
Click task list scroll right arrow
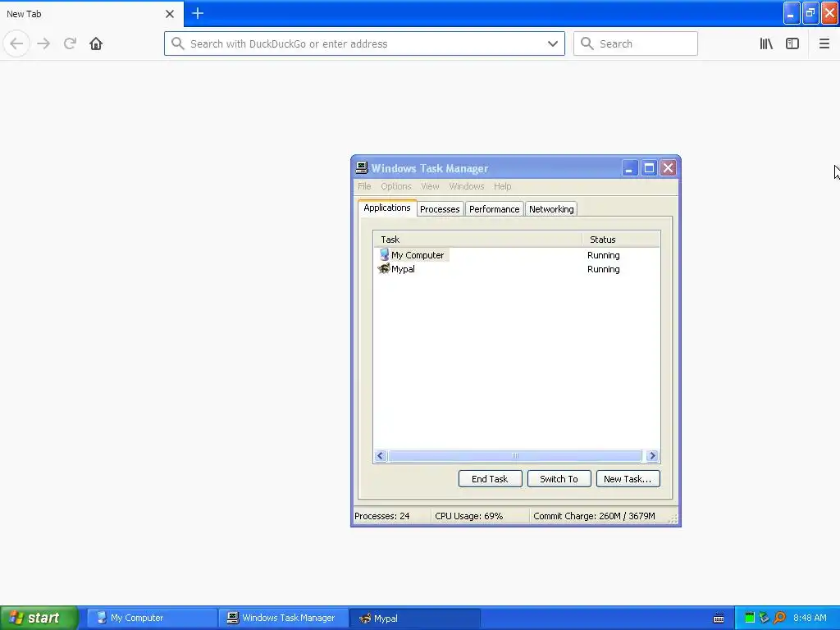(652, 456)
